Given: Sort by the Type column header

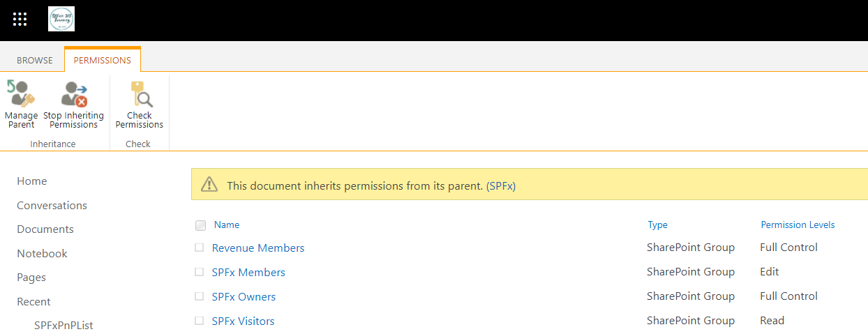Looking at the screenshot, I should [658, 225].
